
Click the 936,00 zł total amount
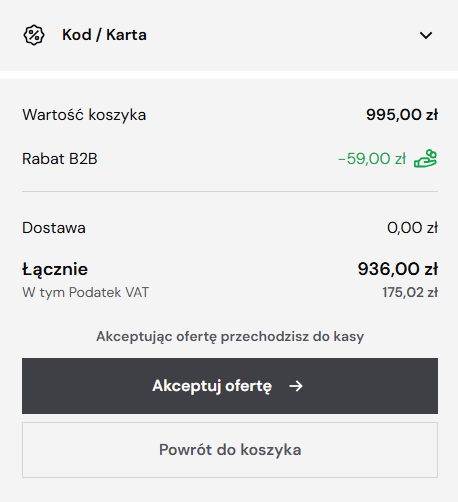pyautogui.click(x=398, y=269)
